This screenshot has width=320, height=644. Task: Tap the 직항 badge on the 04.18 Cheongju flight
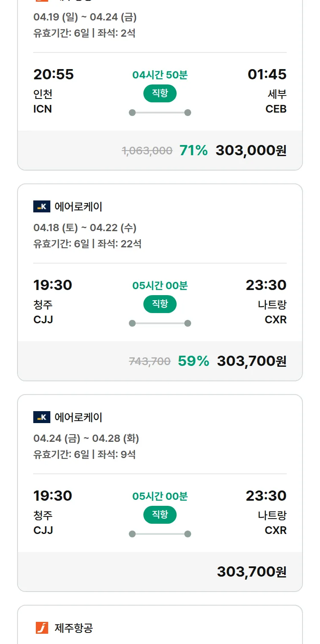[160, 305]
